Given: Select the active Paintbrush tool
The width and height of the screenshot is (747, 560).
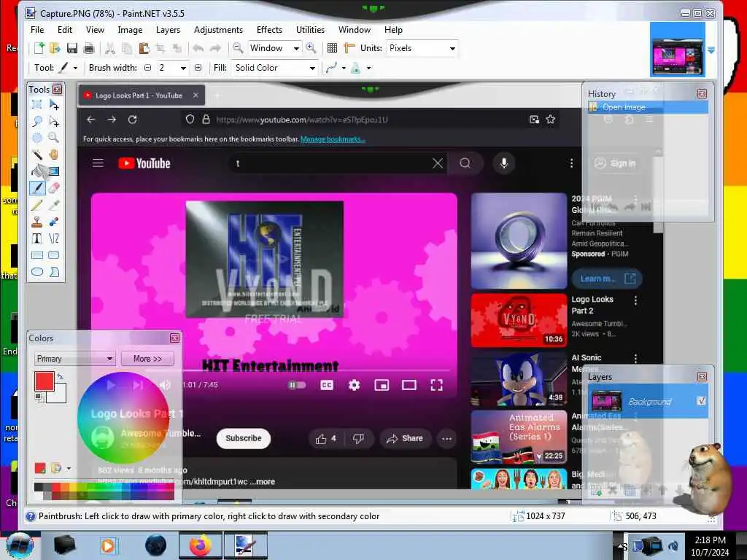Looking at the screenshot, I should tap(36, 187).
